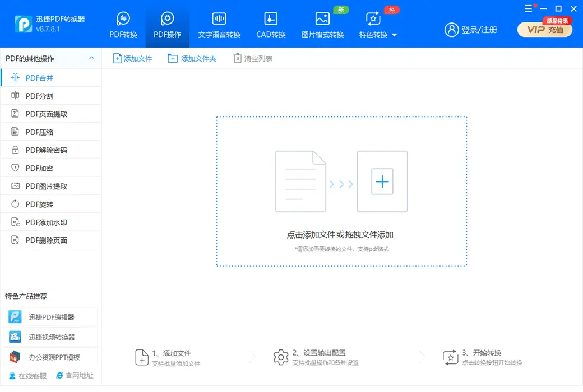
Task: Open the 迅捷PDF编辑器 recommendation
Action: click(x=51, y=317)
